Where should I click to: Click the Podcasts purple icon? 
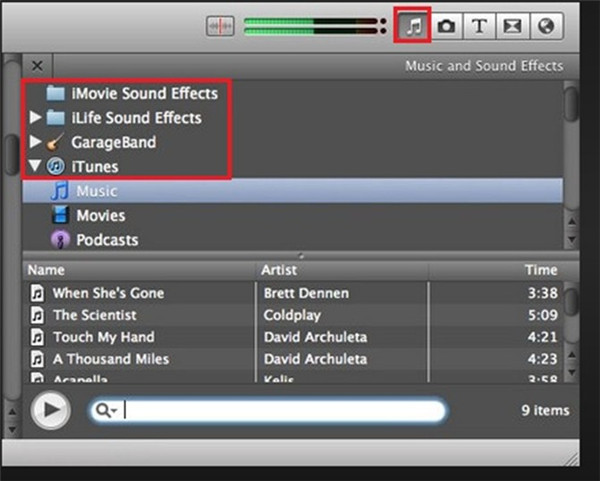click(60, 240)
